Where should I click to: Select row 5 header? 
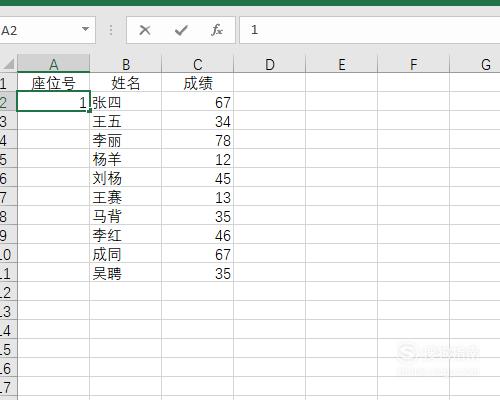click(8, 158)
